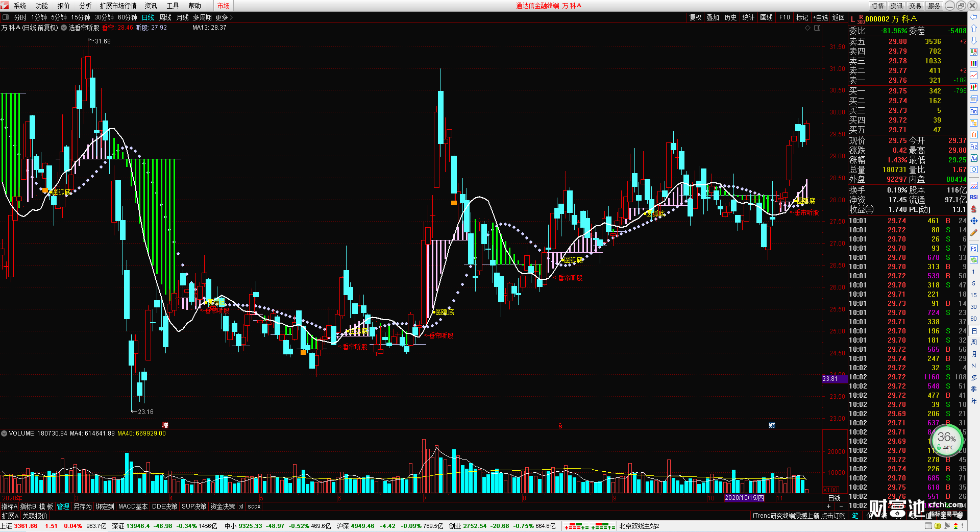Click the blue square-circle icon in sidebar
The width and height of the screenshot is (980, 532).
973,170
